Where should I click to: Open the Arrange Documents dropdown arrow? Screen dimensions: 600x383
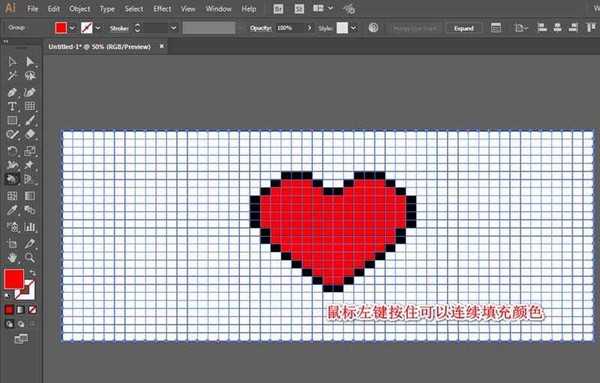pos(330,8)
